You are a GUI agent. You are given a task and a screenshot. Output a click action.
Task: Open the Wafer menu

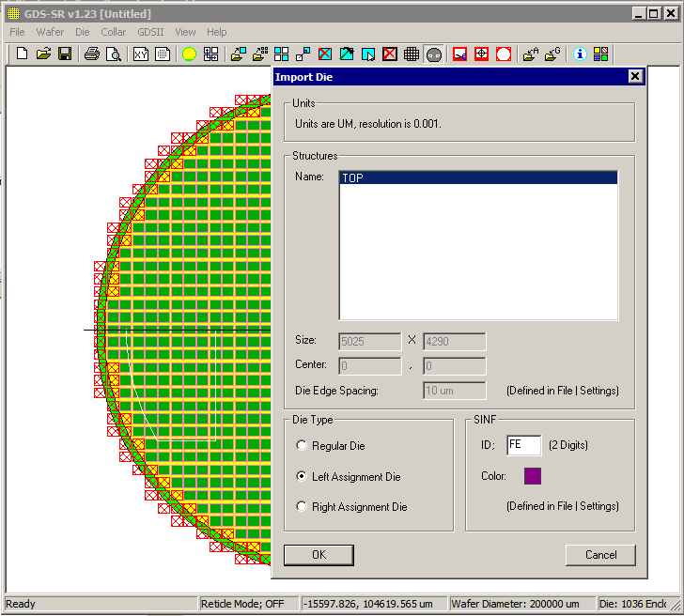point(50,32)
